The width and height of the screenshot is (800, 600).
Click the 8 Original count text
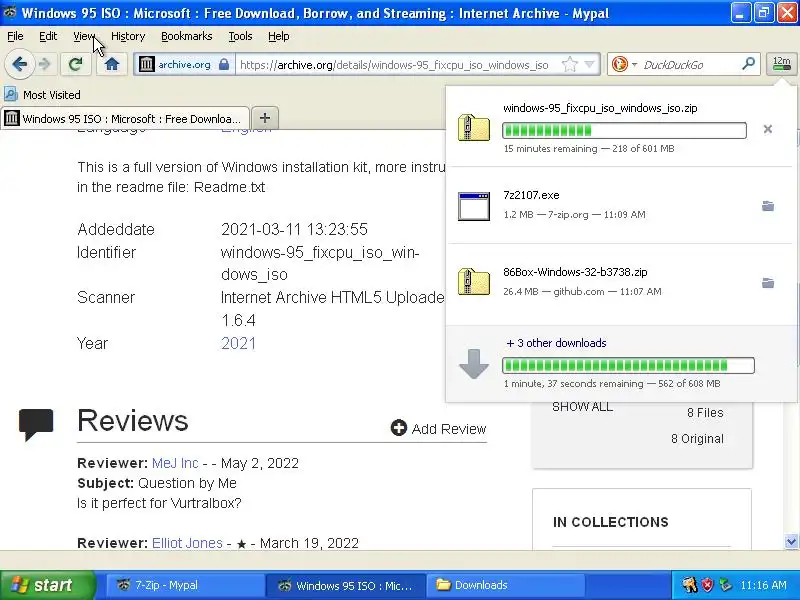[x=697, y=439]
